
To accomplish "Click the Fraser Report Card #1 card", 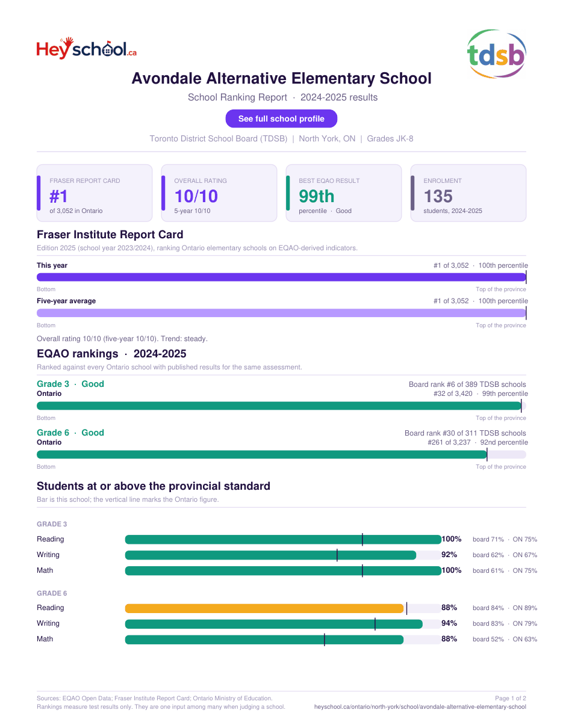I will [95, 193].
